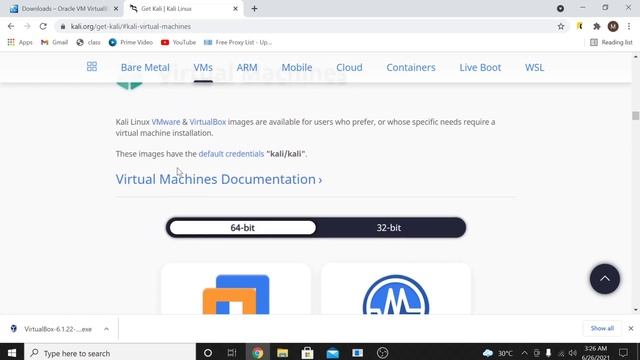Screen dimensions: 640x360
Task: Open Virtual Machines Documentation
Action: (x=218, y=179)
